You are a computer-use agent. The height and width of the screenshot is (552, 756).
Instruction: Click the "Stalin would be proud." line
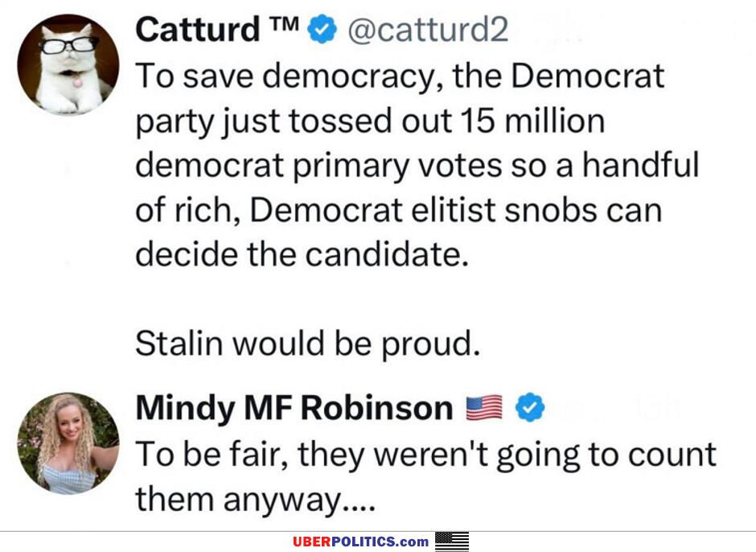tap(308, 344)
